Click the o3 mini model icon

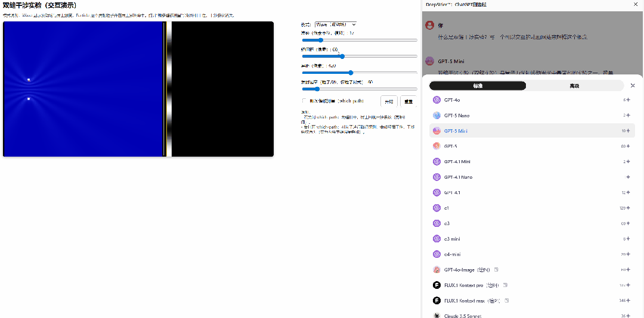click(436, 239)
